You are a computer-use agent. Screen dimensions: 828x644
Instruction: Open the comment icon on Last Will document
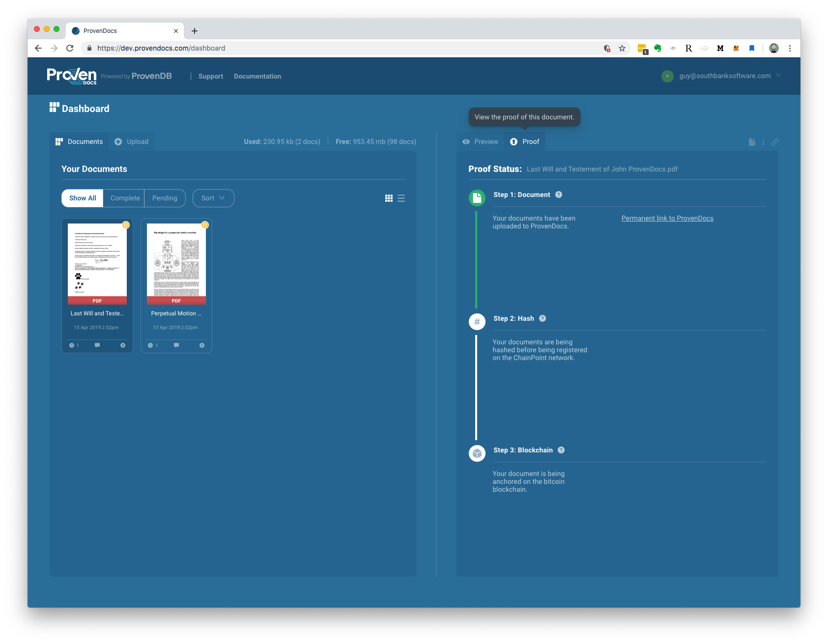pos(97,345)
